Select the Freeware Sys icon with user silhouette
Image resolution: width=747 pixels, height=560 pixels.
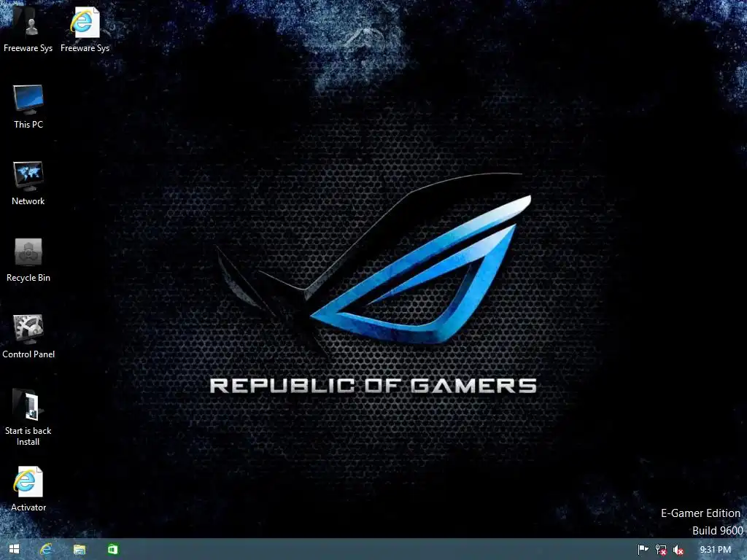(x=28, y=29)
